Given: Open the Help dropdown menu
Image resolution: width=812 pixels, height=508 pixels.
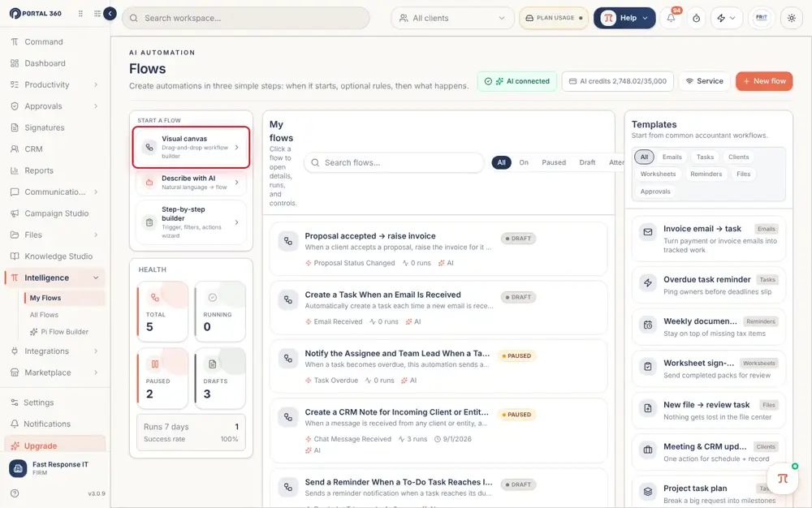Looking at the screenshot, I should pyautogui.click(x=624, y=18).
